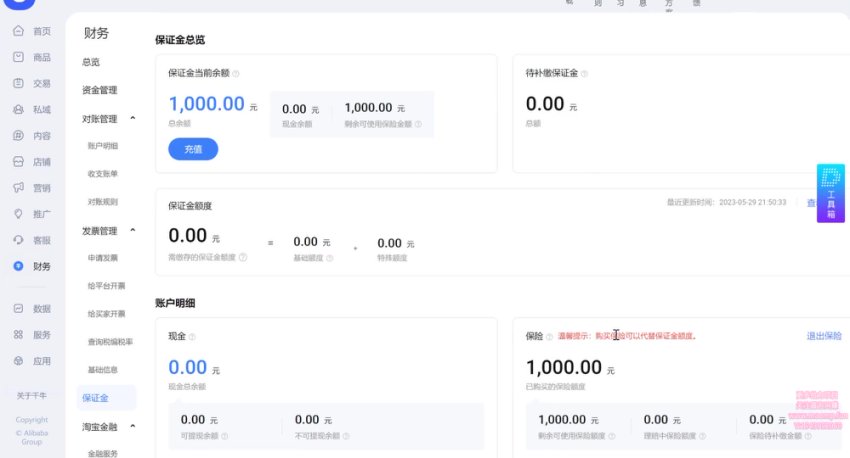The height and width of the screenshot is (458, 850).
Task: Collapse the 对账管理 menu section
Action: [133, 119]
